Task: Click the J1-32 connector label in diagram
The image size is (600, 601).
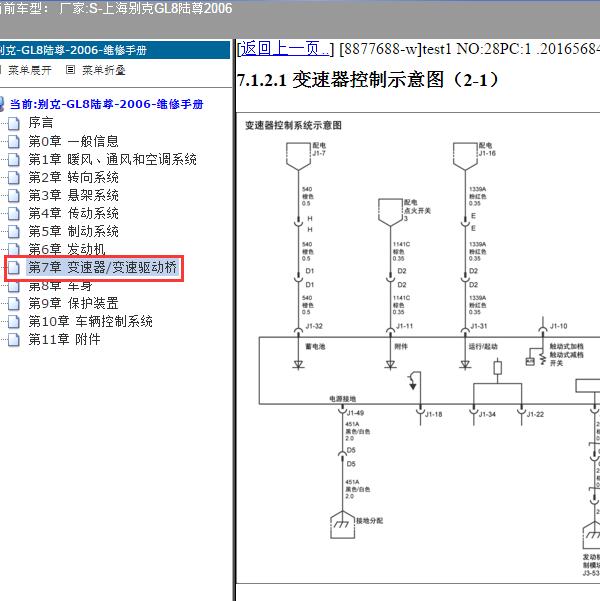Action: tap(314, 326)
